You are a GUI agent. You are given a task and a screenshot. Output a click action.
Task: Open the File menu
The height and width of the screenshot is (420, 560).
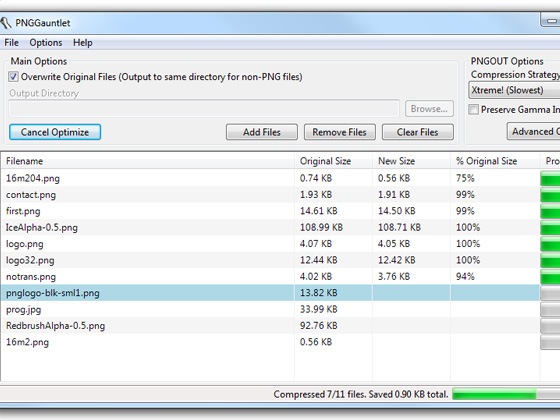[11, 43]
